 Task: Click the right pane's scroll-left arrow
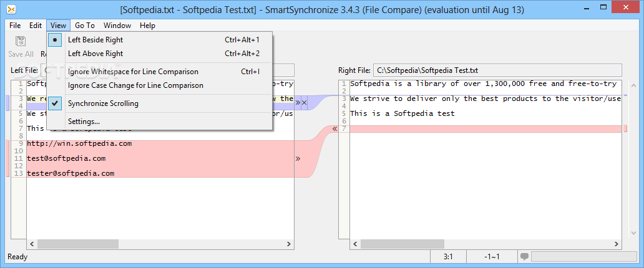354,244
